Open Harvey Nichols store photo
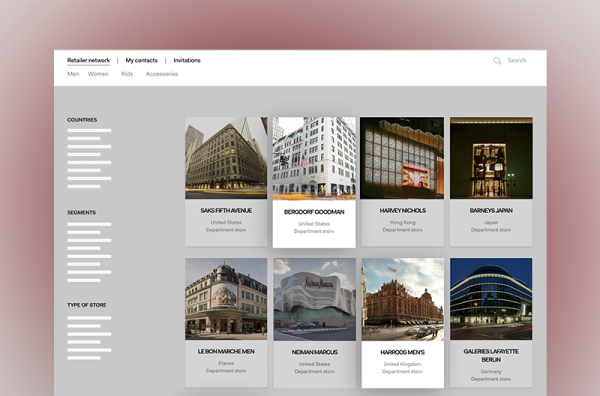 402,158
